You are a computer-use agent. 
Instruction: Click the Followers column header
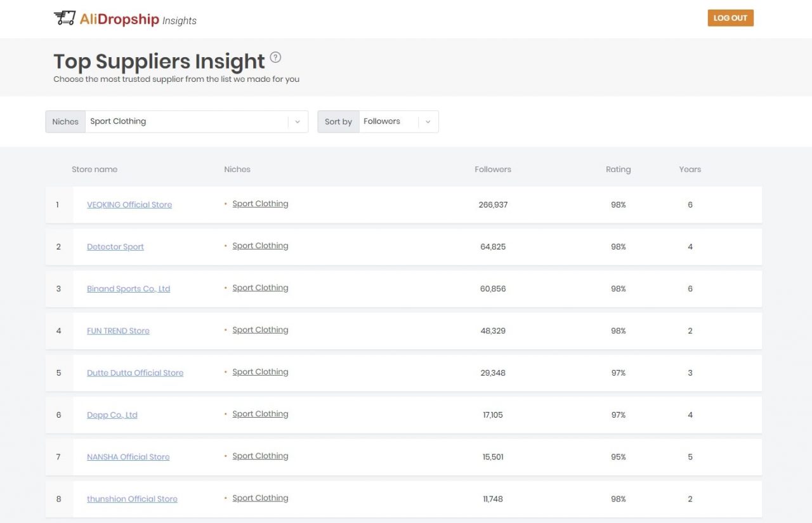coord(493,169)
